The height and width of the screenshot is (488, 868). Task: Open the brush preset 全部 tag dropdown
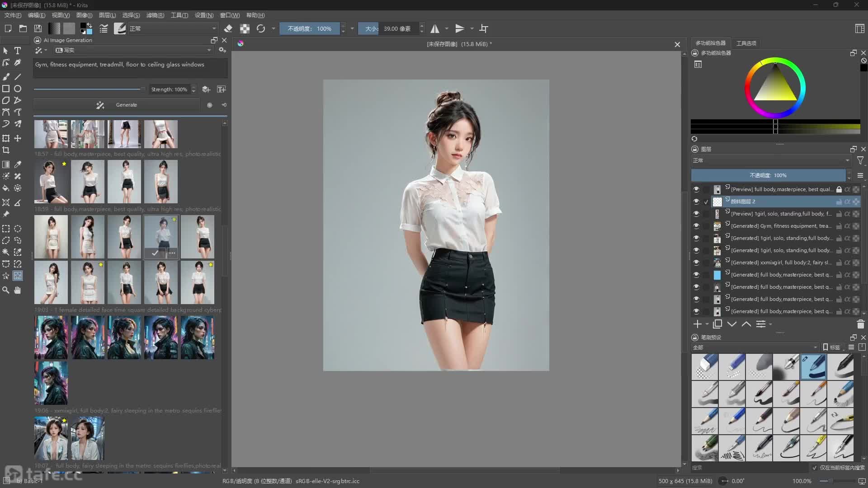tap(755, 347)
